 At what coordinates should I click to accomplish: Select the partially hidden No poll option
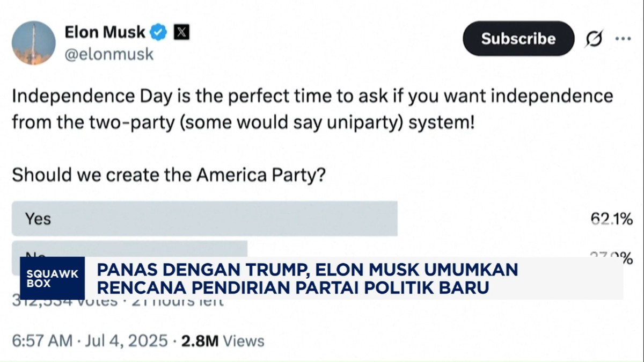pos(129,249)
